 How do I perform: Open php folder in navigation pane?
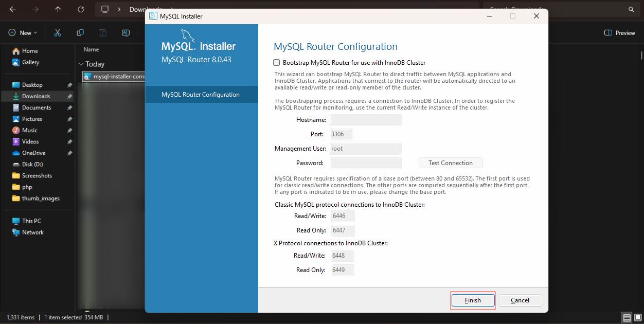coord(27,187)
